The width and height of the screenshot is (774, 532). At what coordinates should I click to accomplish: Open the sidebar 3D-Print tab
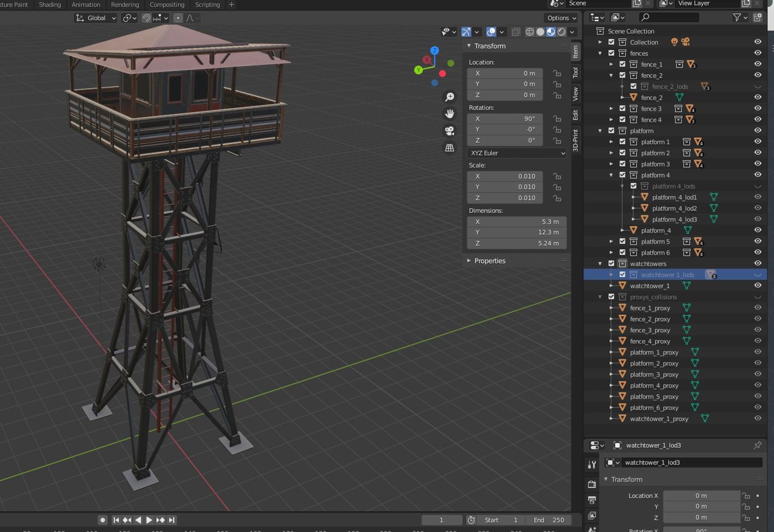(575, 140)
